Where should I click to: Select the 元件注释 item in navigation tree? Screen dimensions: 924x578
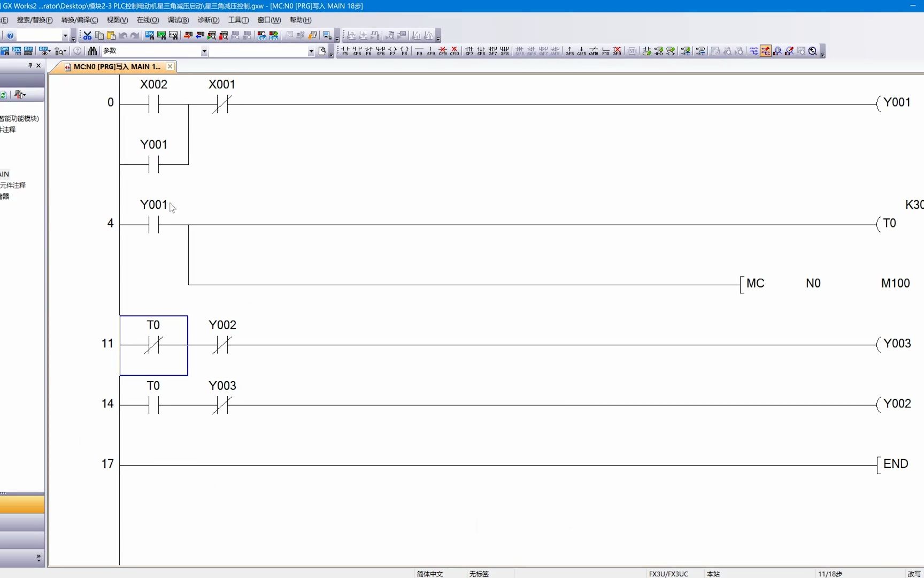click(13, 185)
